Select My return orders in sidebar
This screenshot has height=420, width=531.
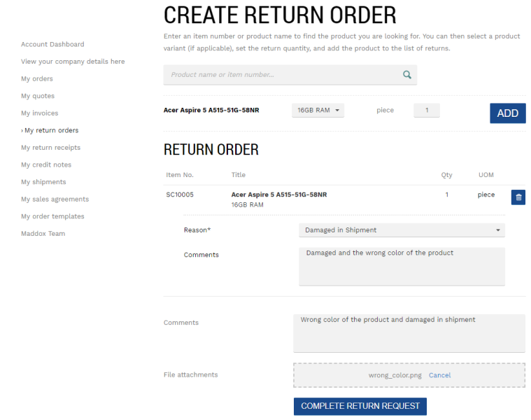coord(50,130)
